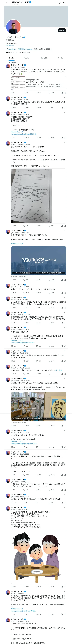
Task: Open the search icon in the profile header
Action: 64,3
